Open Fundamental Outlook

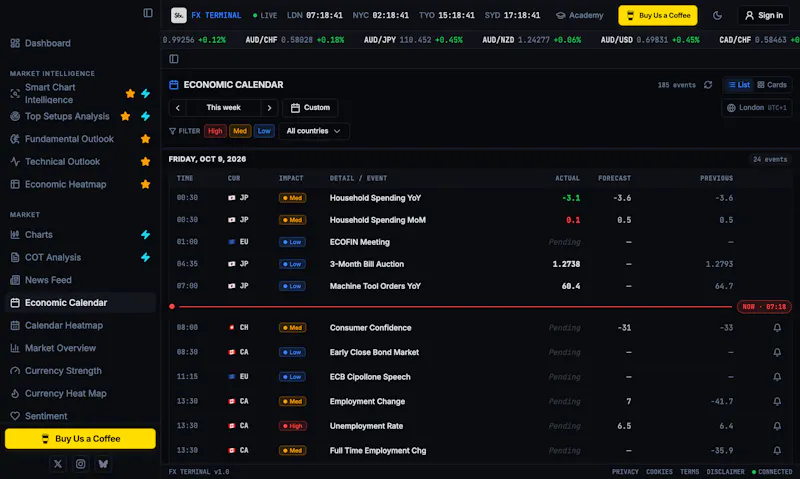(69, 139)
